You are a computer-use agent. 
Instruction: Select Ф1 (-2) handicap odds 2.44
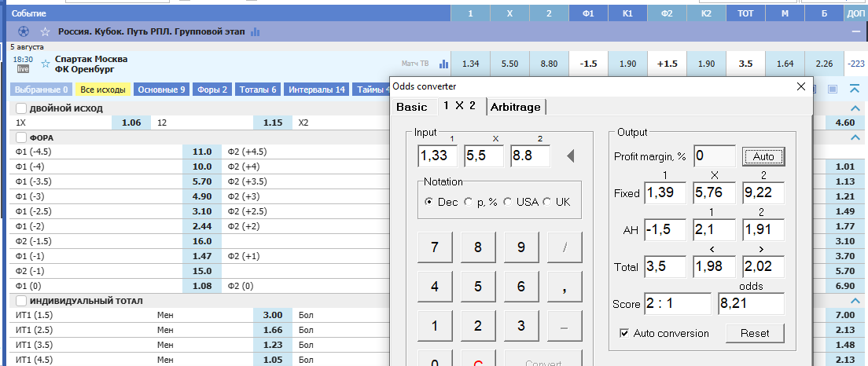coord(202,227)
